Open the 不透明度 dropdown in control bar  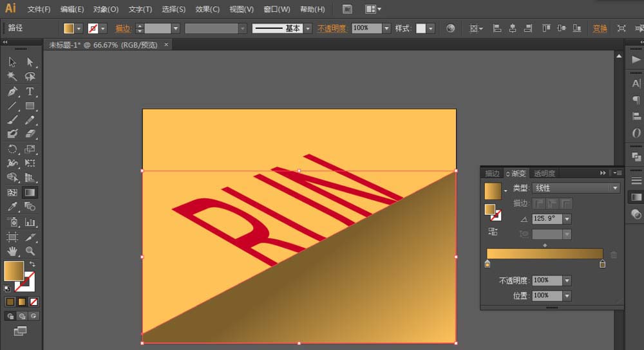(386, 28)
